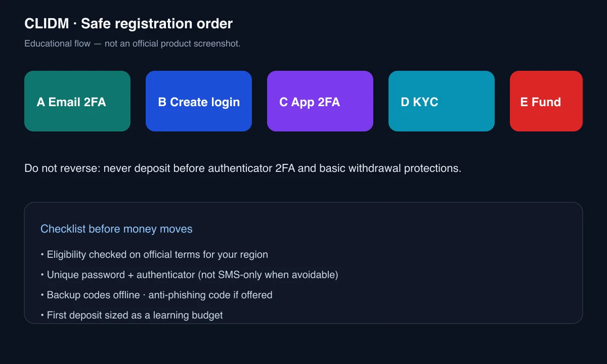Click the CLIDM Safe registration order heading
The image size is (607, 364).
128,24
